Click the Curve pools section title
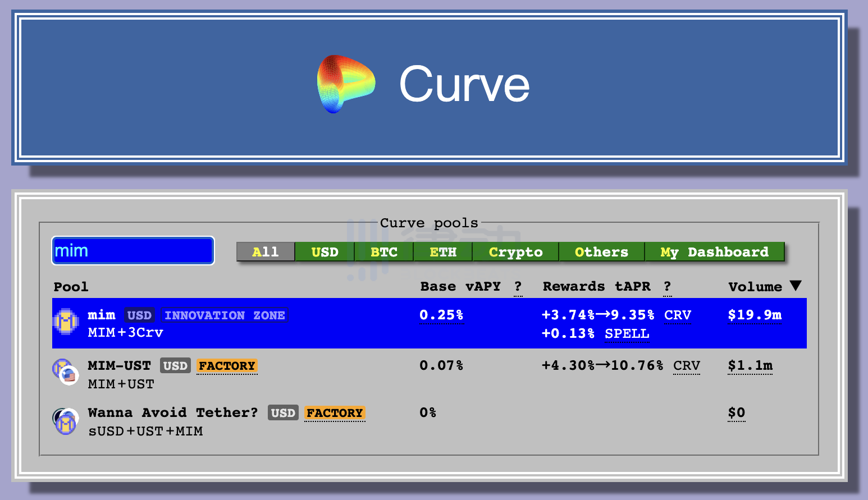This screenshot has width=868, height=500. 429,223
